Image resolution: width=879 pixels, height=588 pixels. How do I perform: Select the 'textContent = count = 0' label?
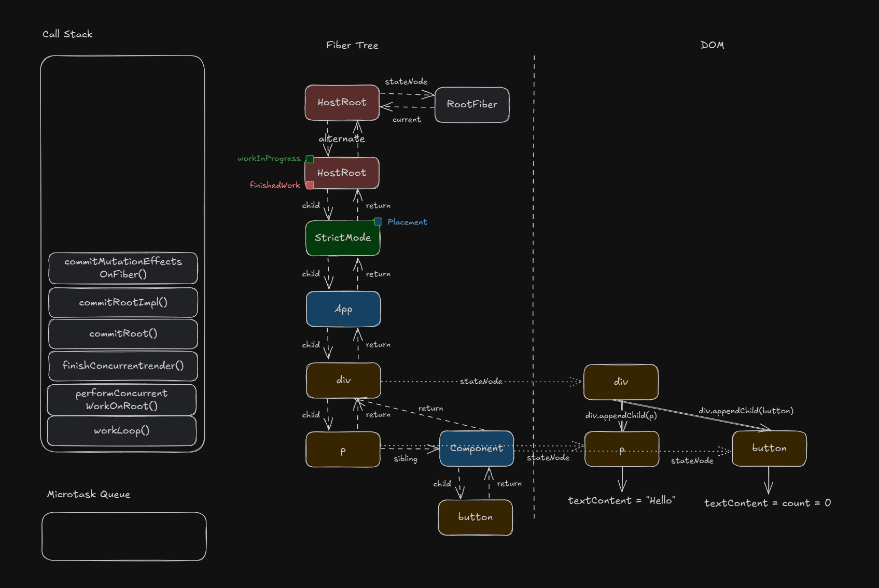pos(767,503)
